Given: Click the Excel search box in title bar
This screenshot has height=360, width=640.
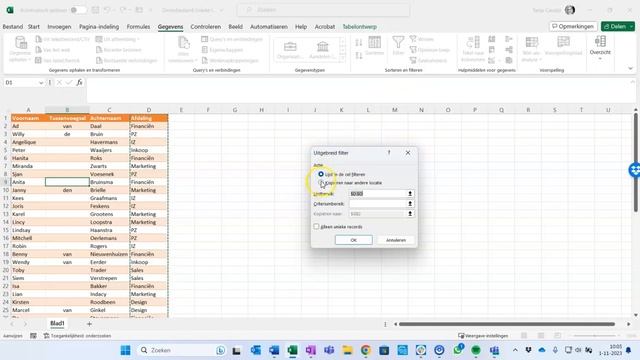Looking at the screenshot, I should [x=323, y=10].
